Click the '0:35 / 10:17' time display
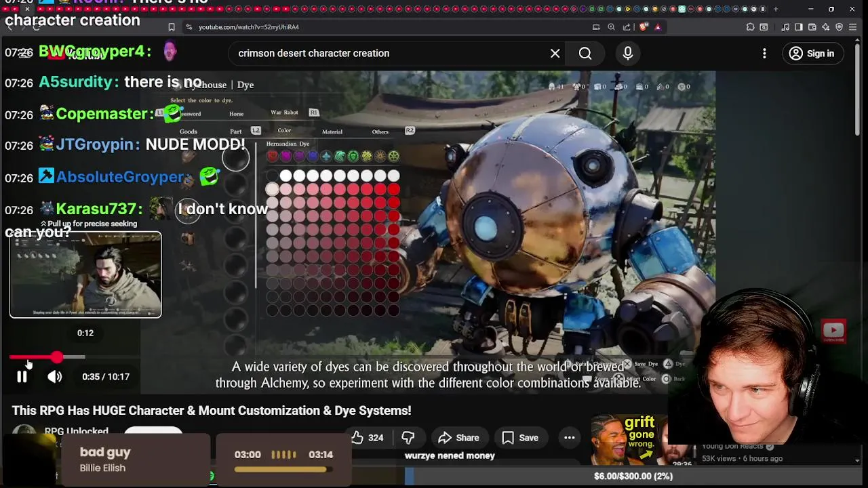 point(106,377)
